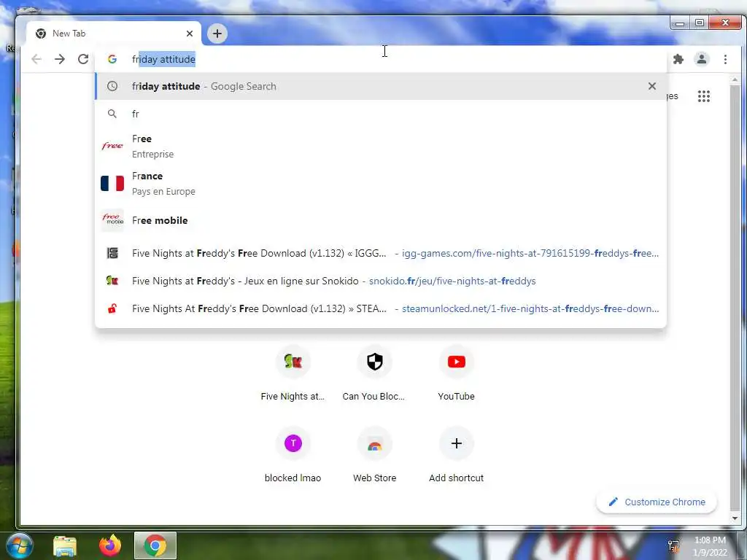Open Chrome's three-dot menu
Viewport: 747px width, 560px height.
point(725,59)
